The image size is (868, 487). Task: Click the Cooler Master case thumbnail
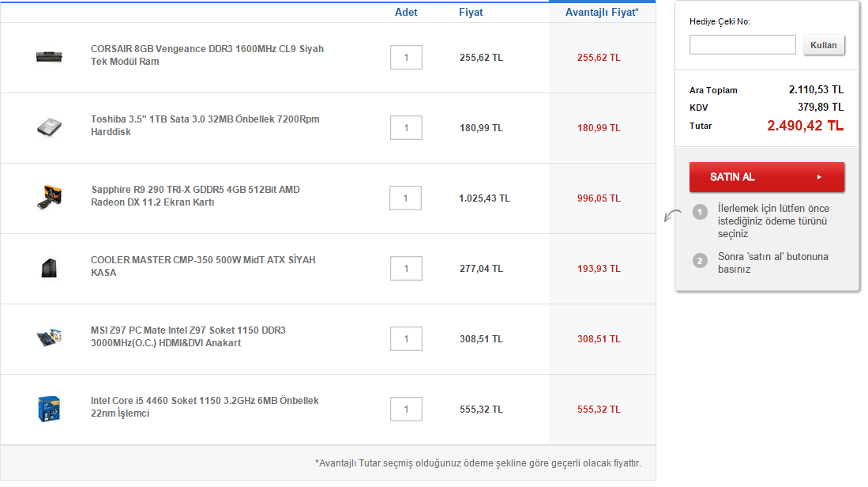pyautogui.click(x=49, y=267)
